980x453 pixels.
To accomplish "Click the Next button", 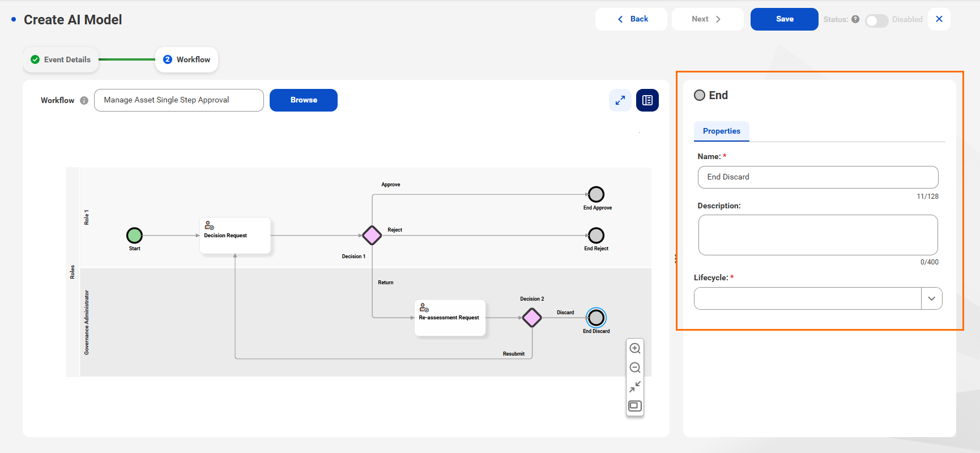I will [708, 19].
